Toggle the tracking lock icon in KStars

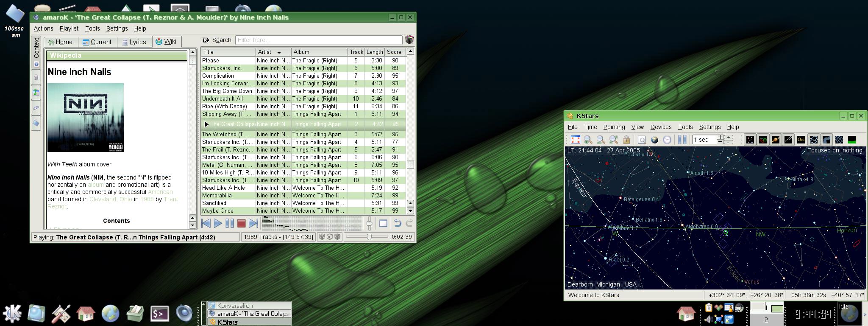626,140
